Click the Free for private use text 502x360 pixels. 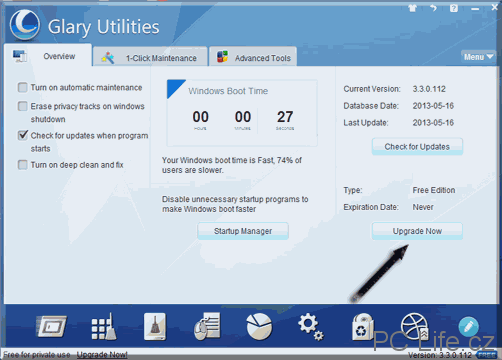pyautogui.click(x=37, y=355)
